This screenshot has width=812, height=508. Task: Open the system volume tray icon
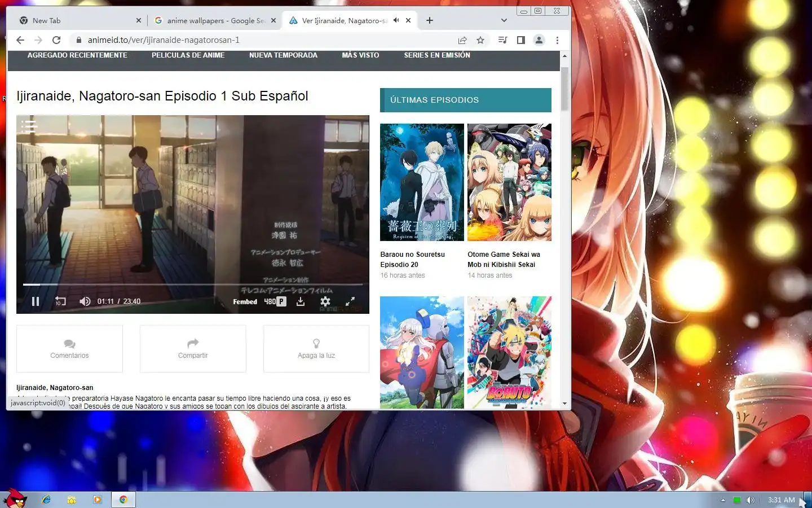pyautogui.click(x=751, y=500)
